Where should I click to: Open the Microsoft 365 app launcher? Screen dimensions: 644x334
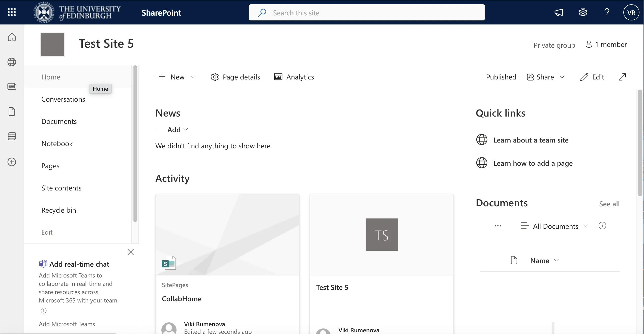(12, 12)
